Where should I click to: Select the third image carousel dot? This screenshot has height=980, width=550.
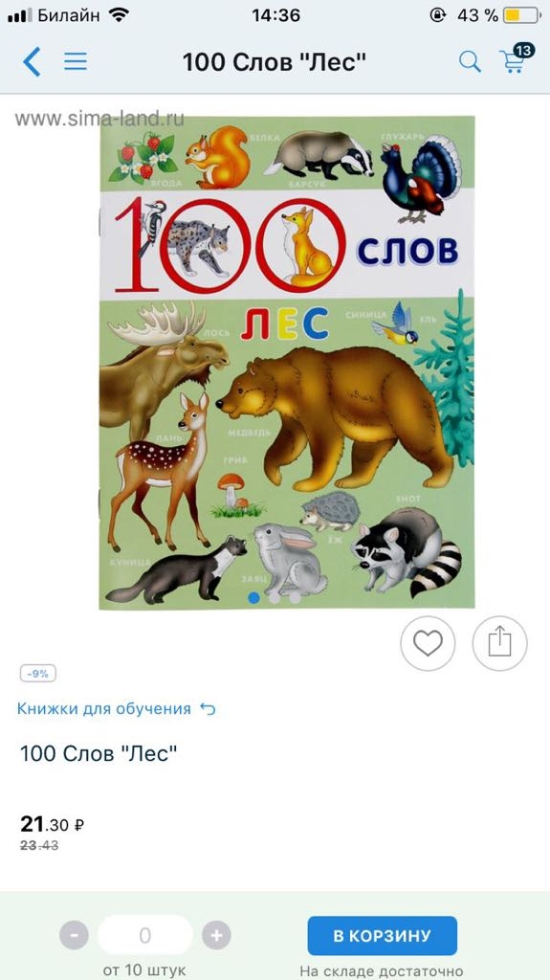click(295, 598)
